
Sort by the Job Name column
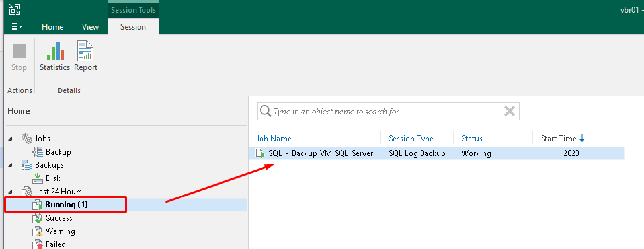tap(274, 139)
